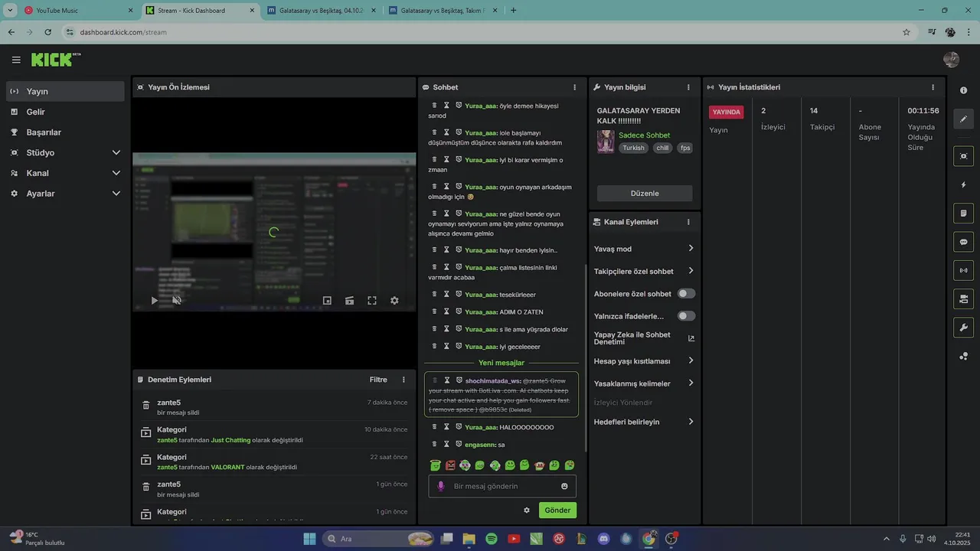The width and height of the screenshot is (980, 551).
Task: Timeout engasenn using the hourglass icon
Action: click(x=447, y=444)
